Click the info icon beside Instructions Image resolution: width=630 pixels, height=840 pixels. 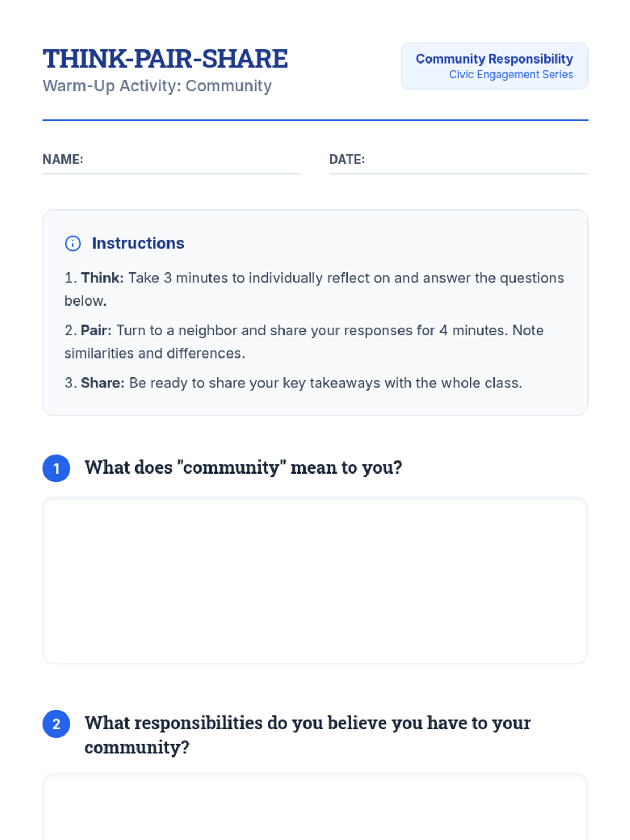point(72,244)
